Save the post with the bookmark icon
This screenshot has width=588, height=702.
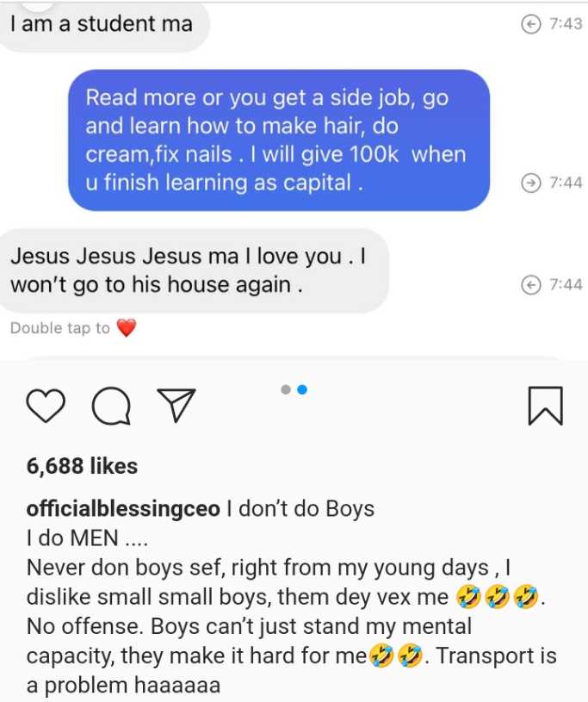544,405
